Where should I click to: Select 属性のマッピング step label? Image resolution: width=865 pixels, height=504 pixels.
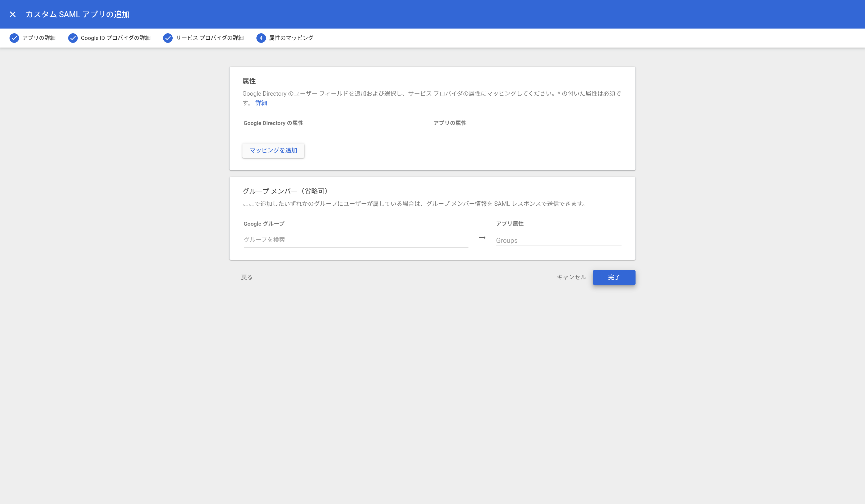click(x=291, y=38)
